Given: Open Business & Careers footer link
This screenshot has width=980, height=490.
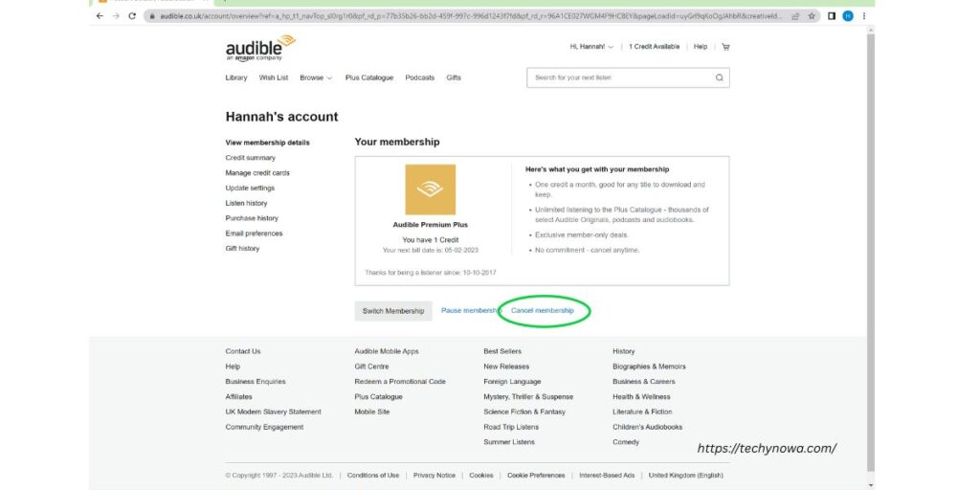Looking at the screenshot, I should click(x=644, y=382).
